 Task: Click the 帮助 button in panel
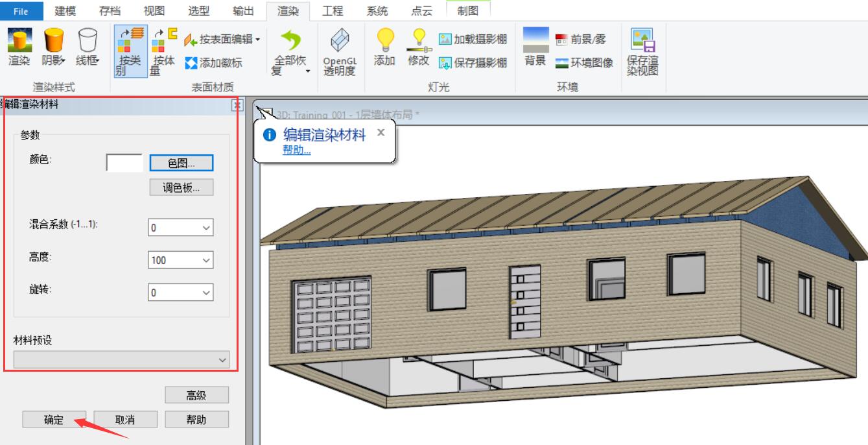(196, 420)
